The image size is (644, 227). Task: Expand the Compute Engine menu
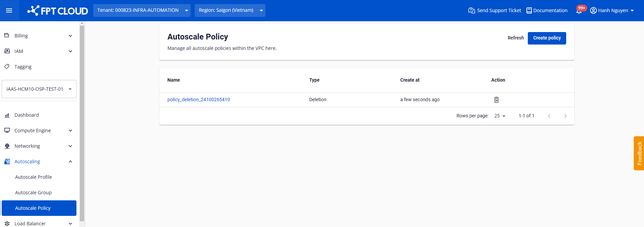click(x=39, y=131)
